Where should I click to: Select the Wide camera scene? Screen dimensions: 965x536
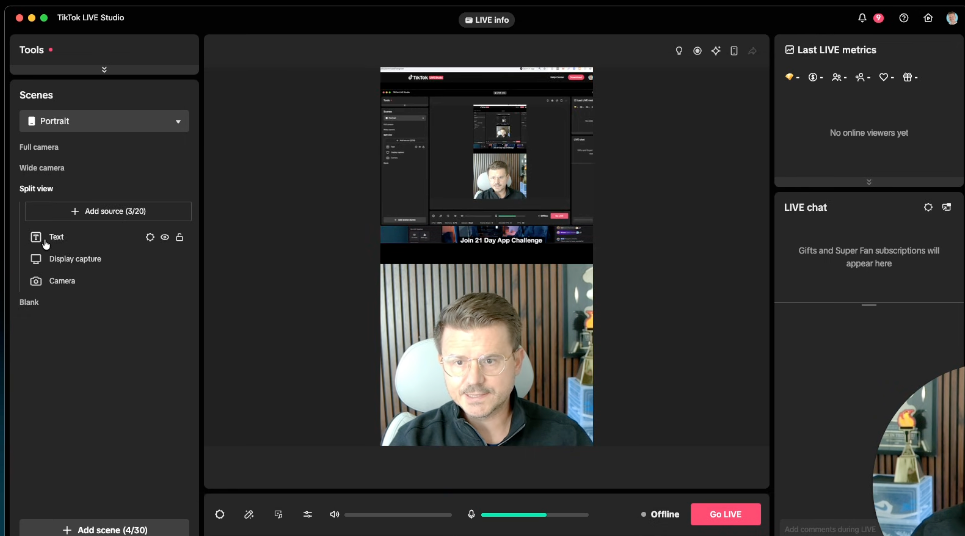tap(42, 168)
